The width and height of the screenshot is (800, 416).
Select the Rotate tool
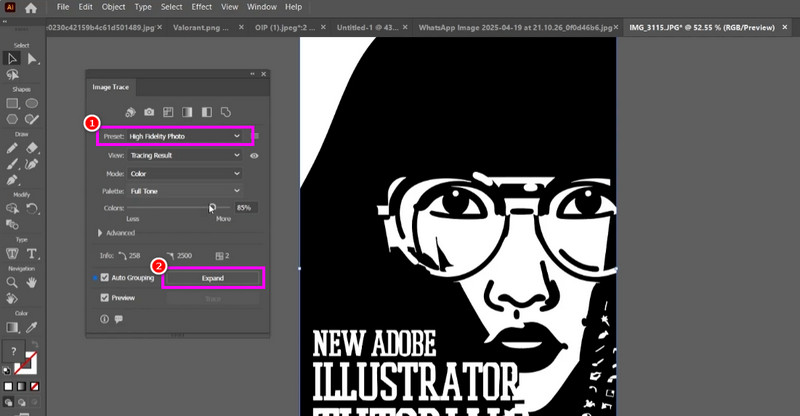[x=32, y=209]
